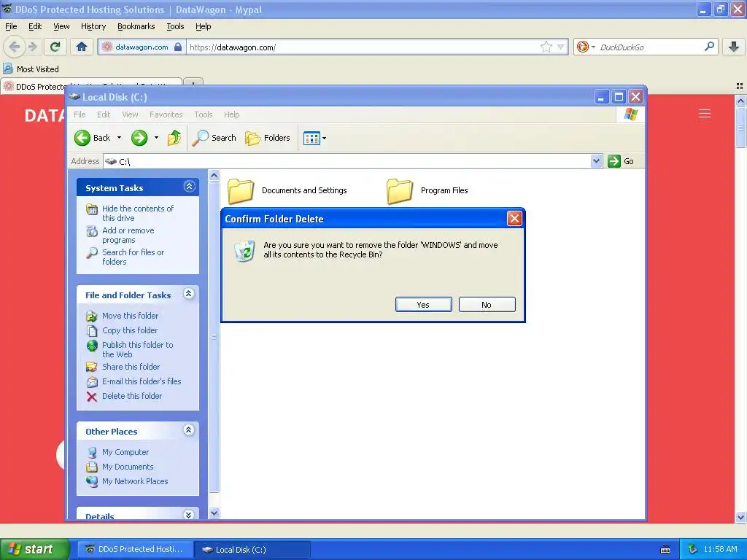Click the bookmark star in URL bar

pos(546,47)
